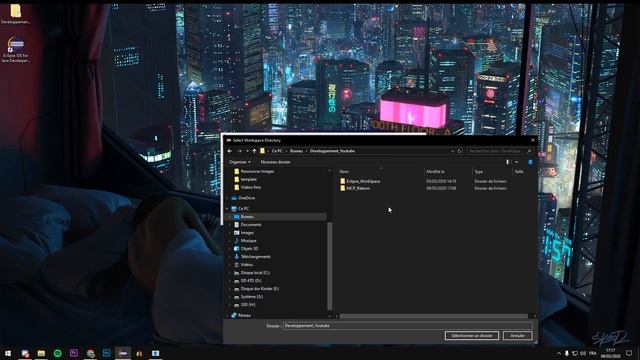This screenshot has height=360, width=640.
Task: Show hidden system tray icons
Action: [559, 353]
